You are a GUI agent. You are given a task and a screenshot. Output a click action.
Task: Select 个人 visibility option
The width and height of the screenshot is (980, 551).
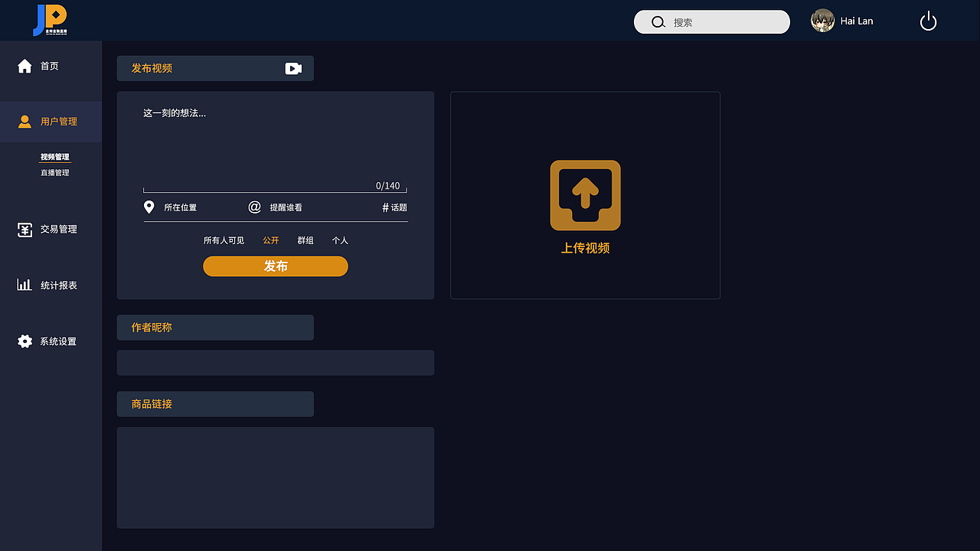pyautogui.click(x=340, y=240)
